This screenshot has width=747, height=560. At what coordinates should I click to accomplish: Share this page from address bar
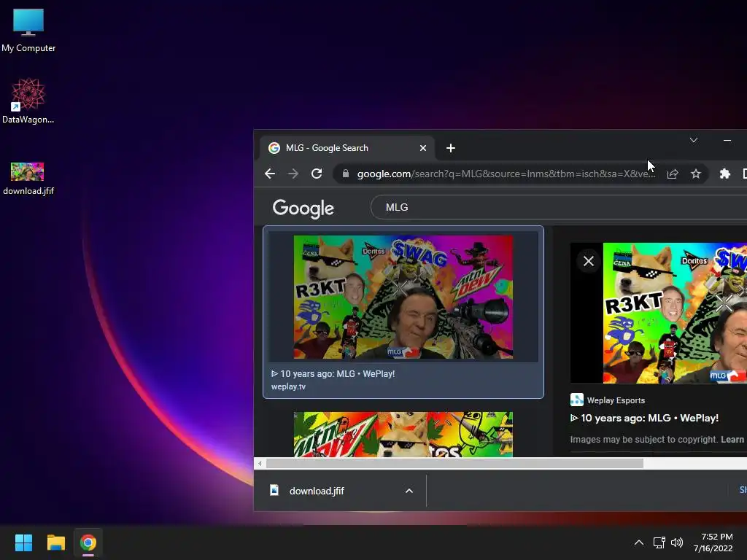point(672,174)
